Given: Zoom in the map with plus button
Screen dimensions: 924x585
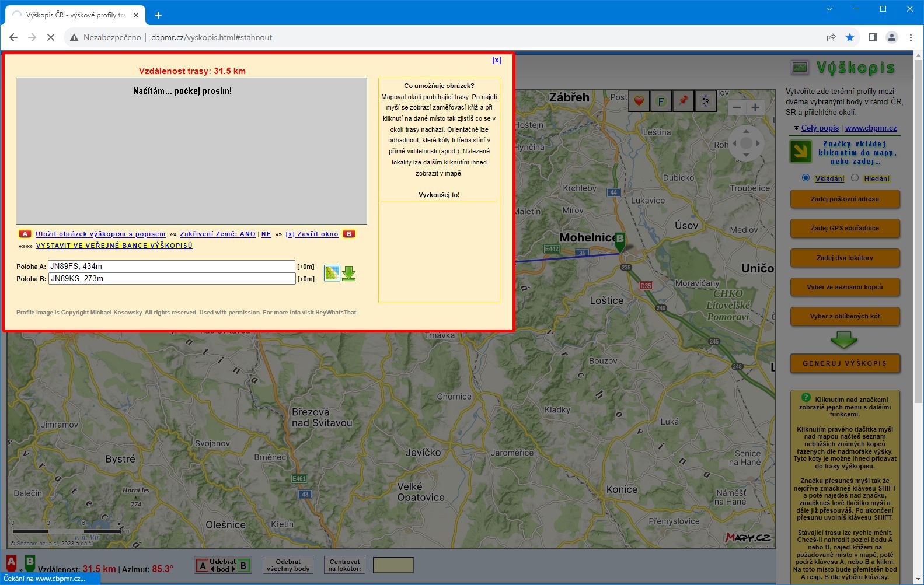Looking at the screenshot, I should click(x=755, y=107).
